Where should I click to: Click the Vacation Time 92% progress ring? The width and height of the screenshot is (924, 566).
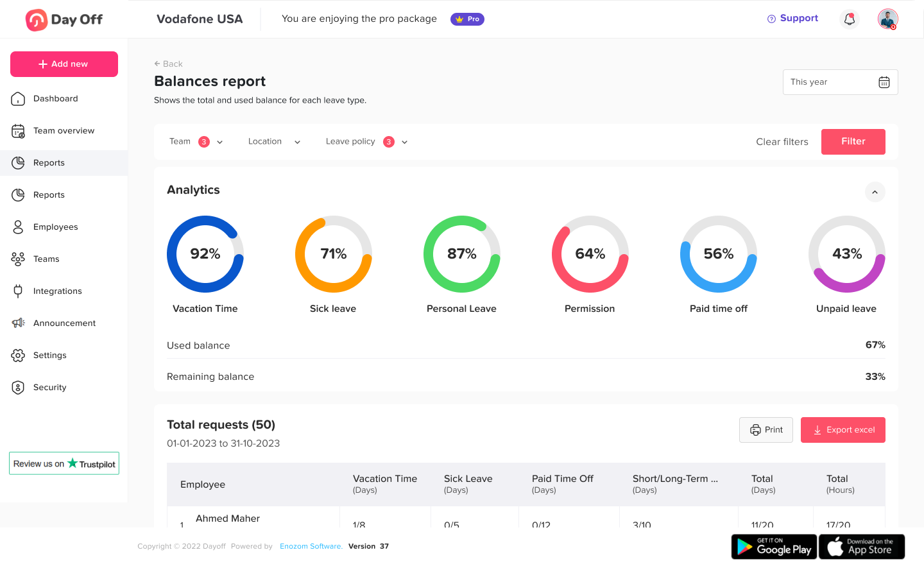205,254
